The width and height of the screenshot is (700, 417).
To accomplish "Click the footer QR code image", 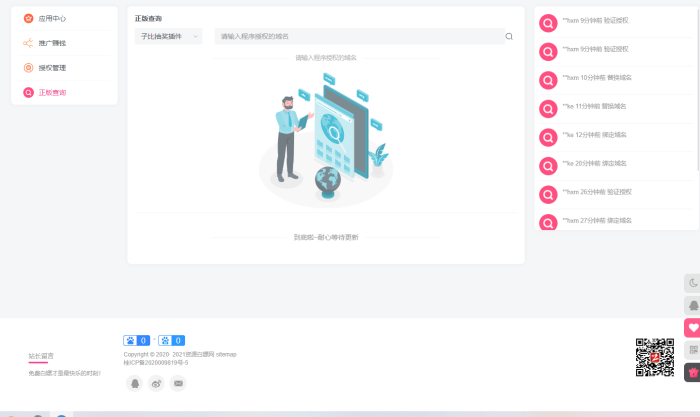I will [655, 357].
